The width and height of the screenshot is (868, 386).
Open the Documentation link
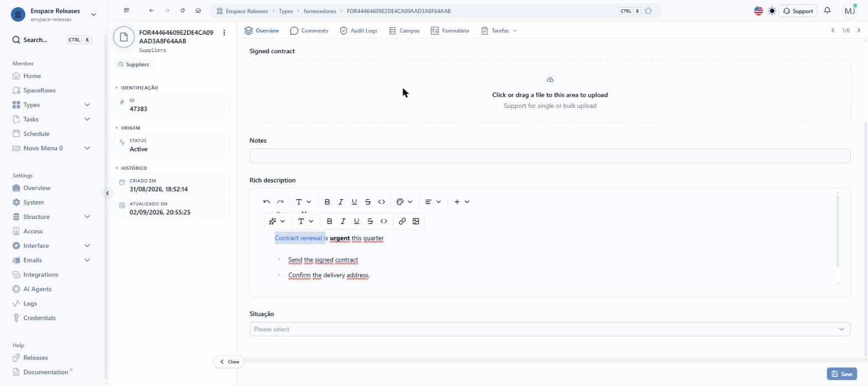(48, 372)
